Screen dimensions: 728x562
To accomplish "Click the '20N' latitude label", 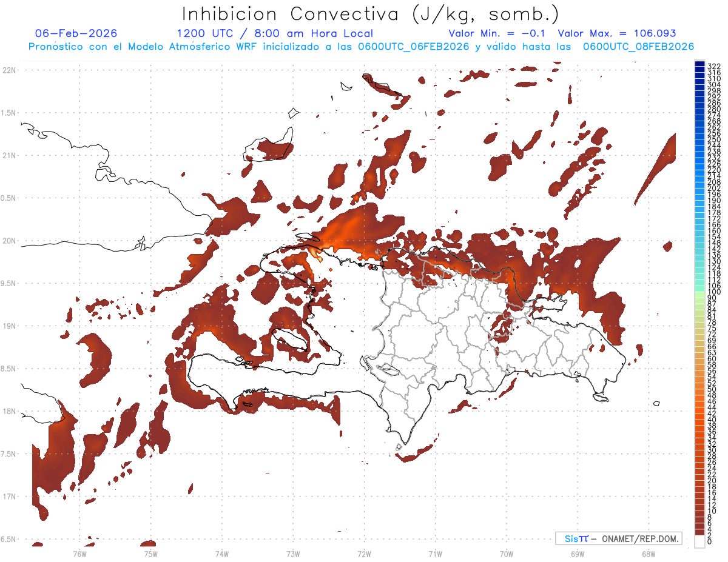I will (9, 241).
